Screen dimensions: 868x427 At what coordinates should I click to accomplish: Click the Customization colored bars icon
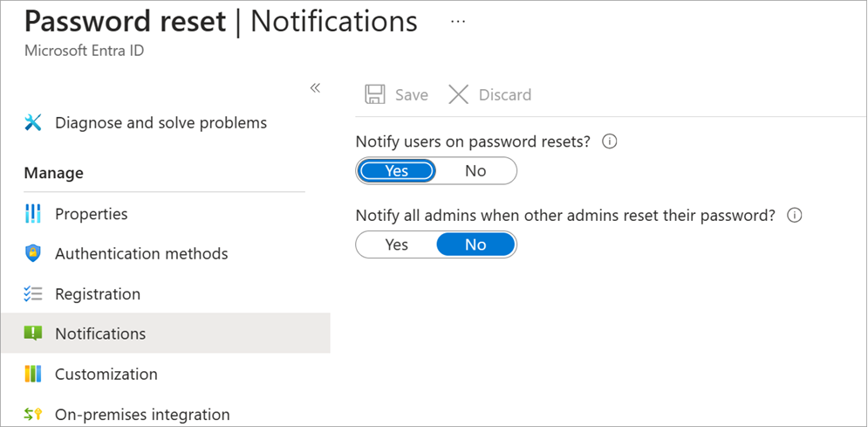point(33,374)
